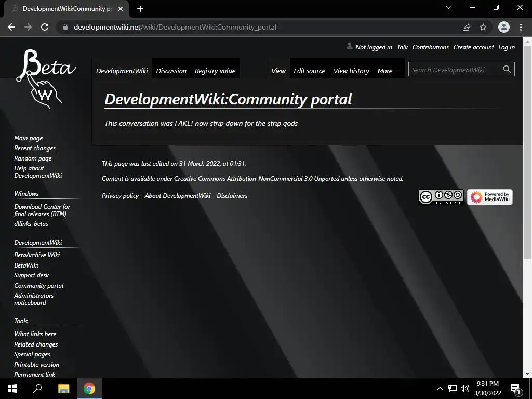
Task: Open a new browser tab with plus
Action: point(140,9)
